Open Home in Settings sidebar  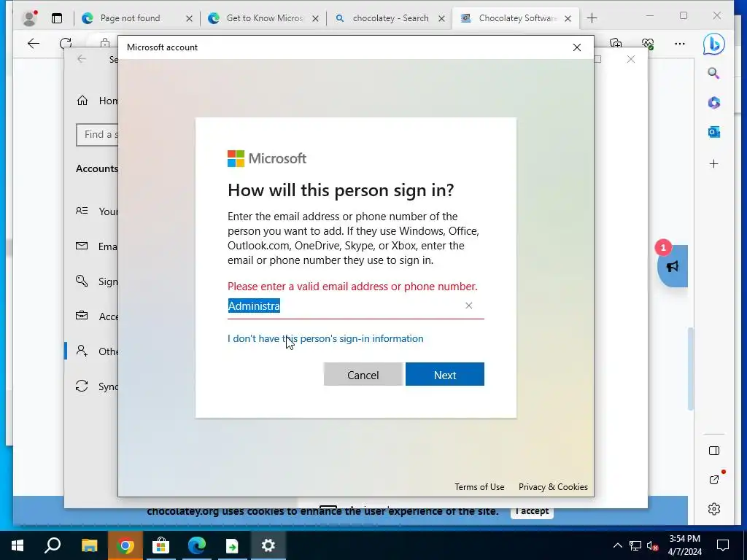pyautogui.click(x=97, y=101)
